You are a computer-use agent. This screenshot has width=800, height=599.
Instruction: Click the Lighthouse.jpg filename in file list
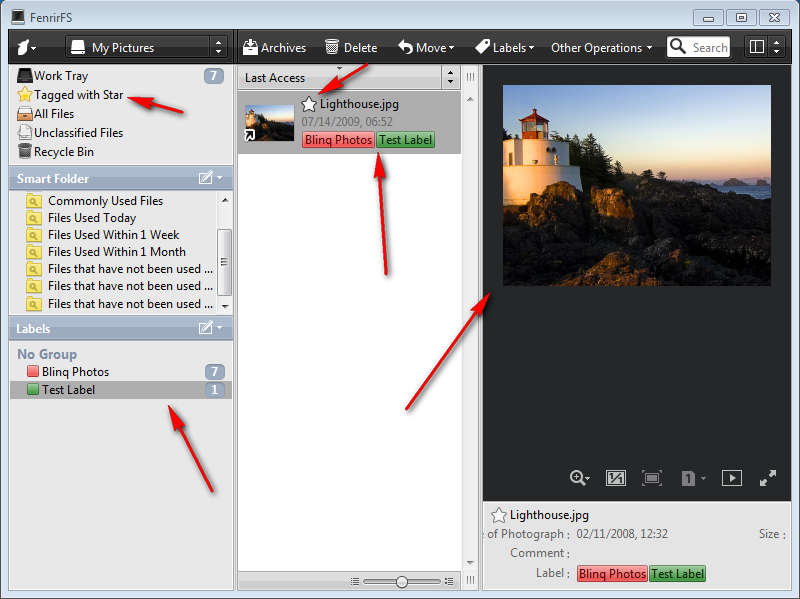[359, 104]
